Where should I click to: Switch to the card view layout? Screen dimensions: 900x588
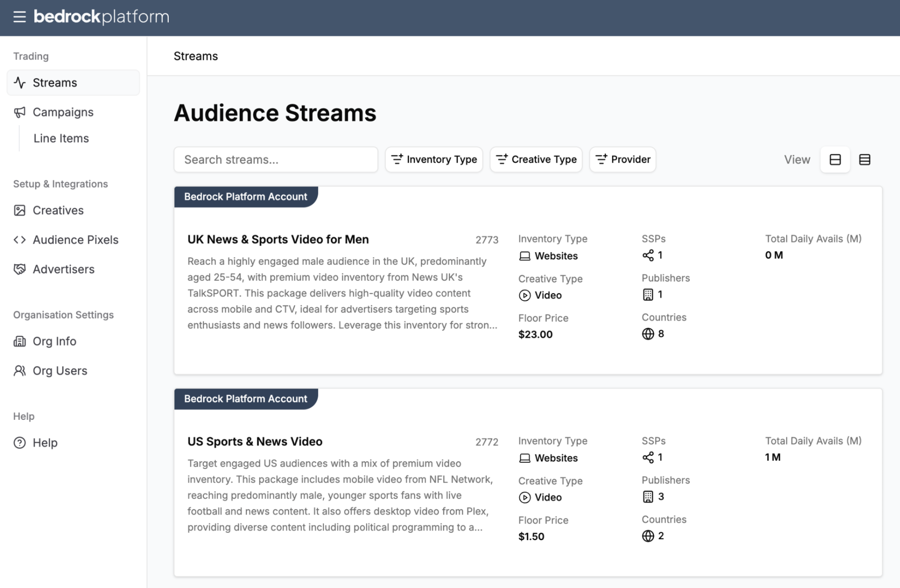point(835,160)
